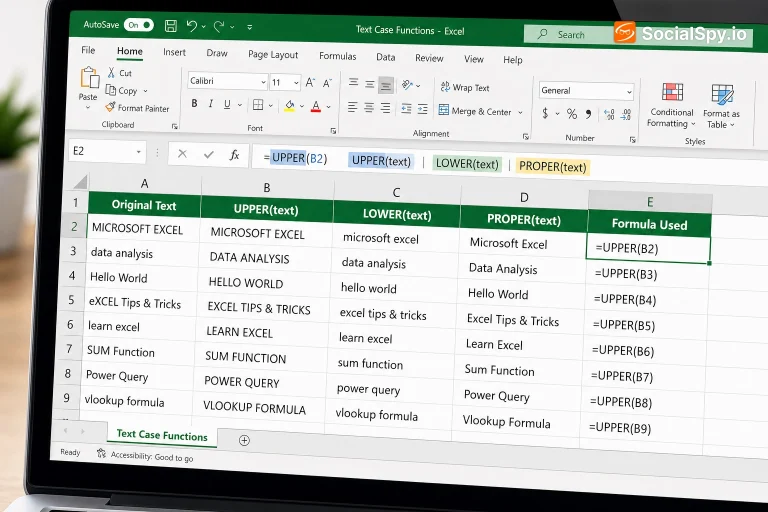Switch to the View tab

[474, 59]
